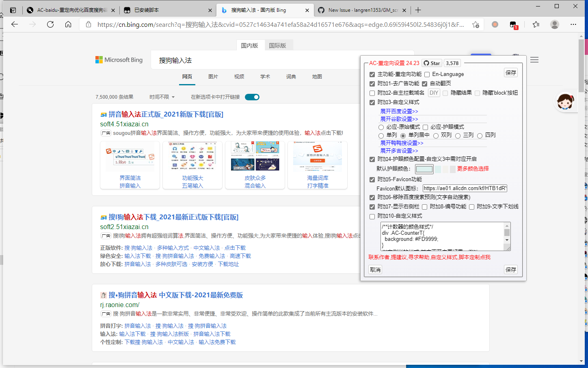Click the Microsoft Bing logo
Screen dimensions: 588x368
pyautogui.click(x=119, y=60)
